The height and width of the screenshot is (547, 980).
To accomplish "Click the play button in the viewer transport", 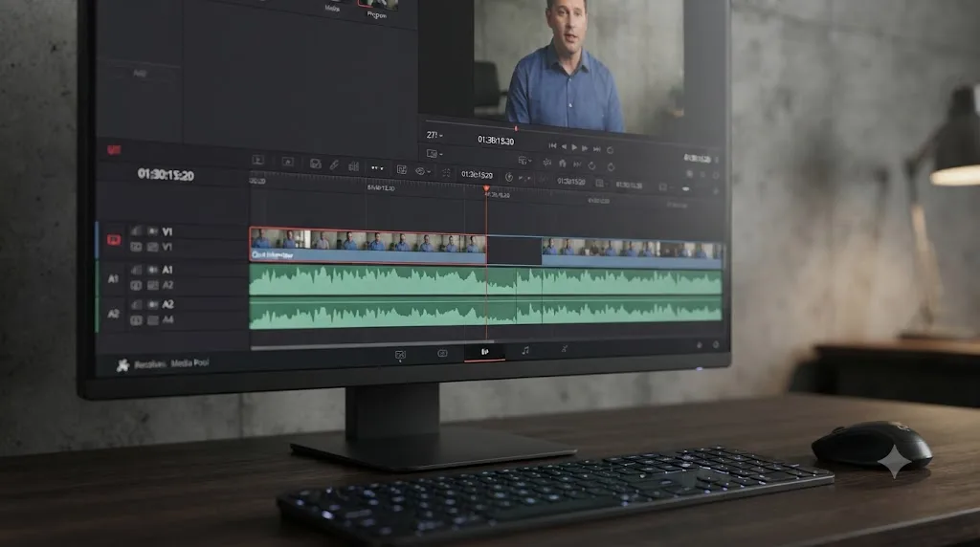I will pyautogui.click(x=574, y=147).
